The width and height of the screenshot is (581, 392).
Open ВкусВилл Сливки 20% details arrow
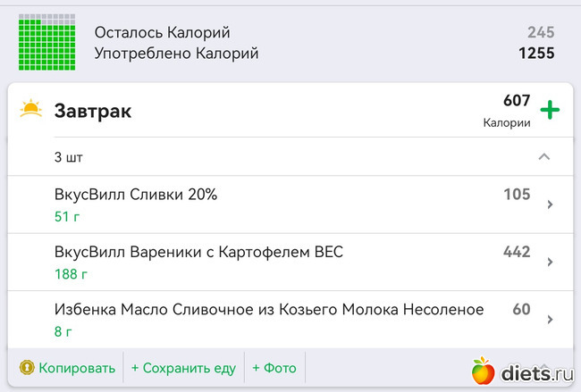pos(550,204)
